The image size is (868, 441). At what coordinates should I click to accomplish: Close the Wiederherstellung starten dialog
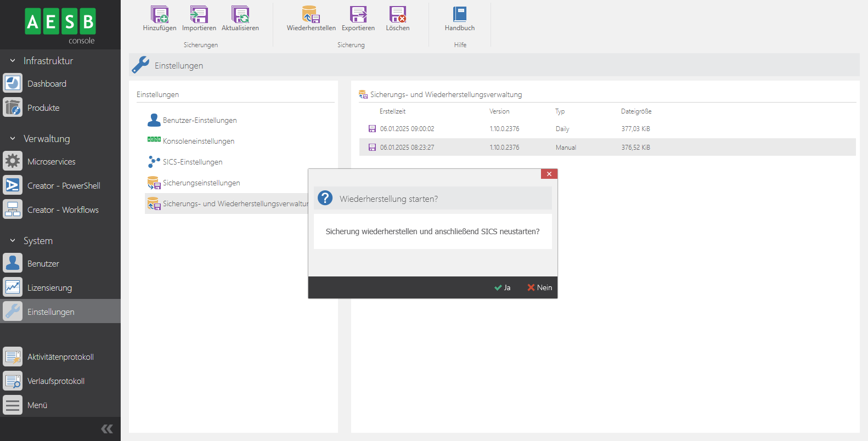point(549,174)
